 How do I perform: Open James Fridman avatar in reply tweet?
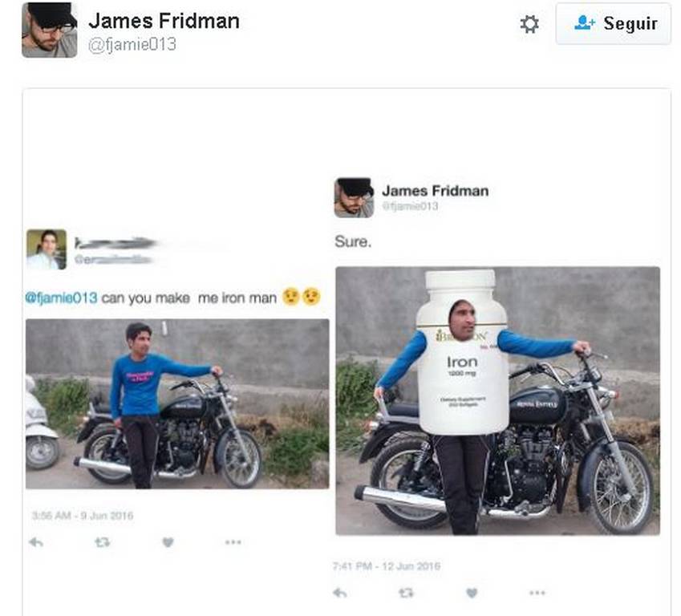[354, 197]
